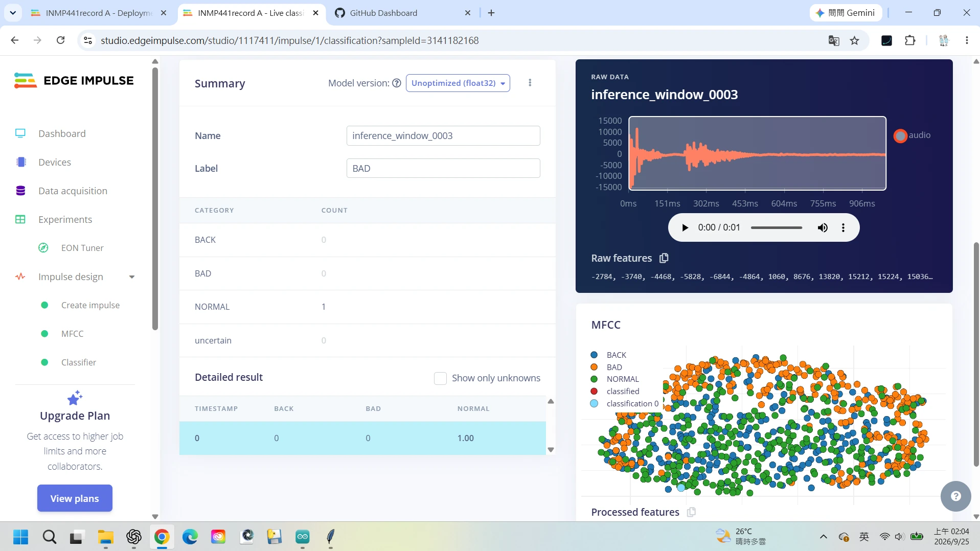Viewport: 980px width, 551px height.
Task: Open Microsoft Edge from taskbar
Action: coord(190,537)
